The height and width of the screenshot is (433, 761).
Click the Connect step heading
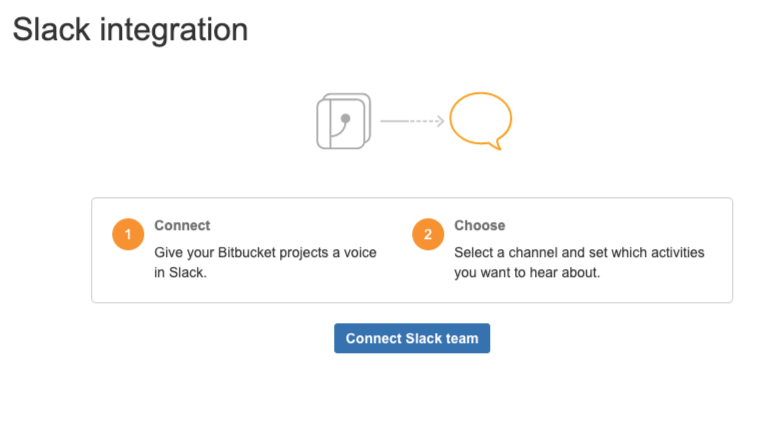click(182, 226)
